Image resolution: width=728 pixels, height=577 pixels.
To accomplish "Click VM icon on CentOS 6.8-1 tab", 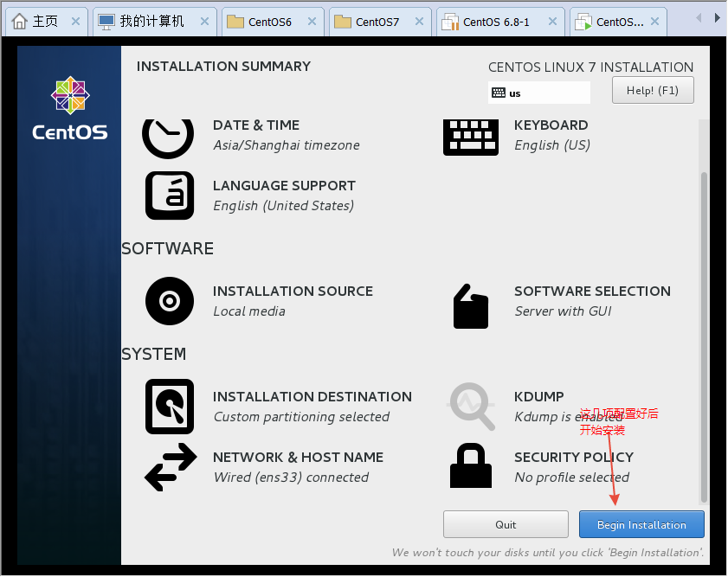I will pos(450,22).
